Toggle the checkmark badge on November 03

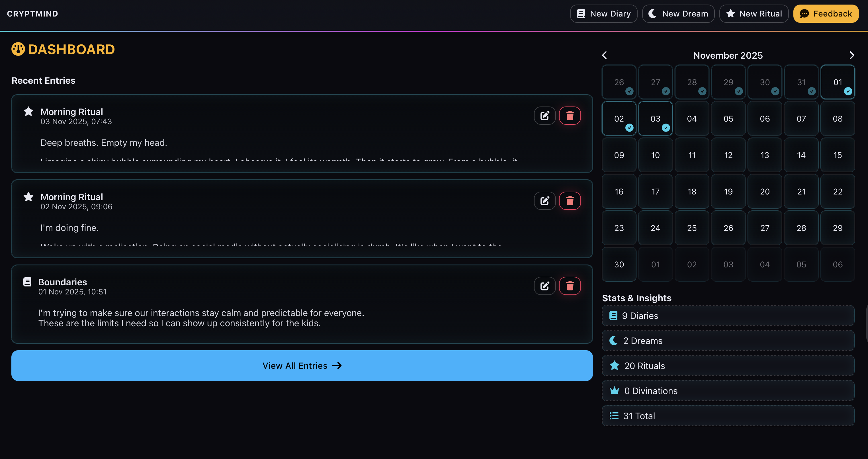tap(666, 128)
